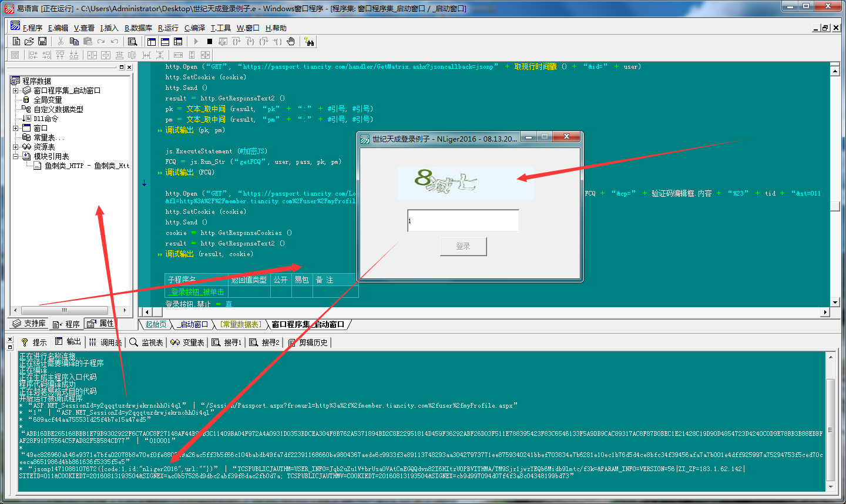This screenshot has height=504, width=846.
Task: Click the find magnifier icon in the toolbar
Action: coord(133,41)
